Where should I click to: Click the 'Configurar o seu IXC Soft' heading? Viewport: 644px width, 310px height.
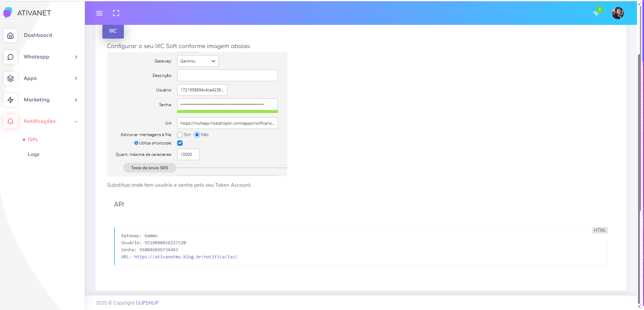pyautogui.click(x=179, y=46)
